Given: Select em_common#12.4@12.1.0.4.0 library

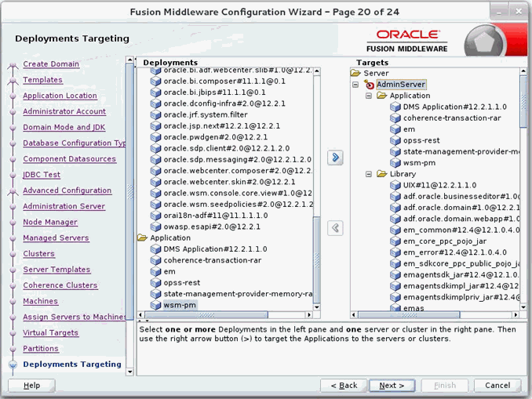Looking at the screenshot, I should tap(461, 230).
